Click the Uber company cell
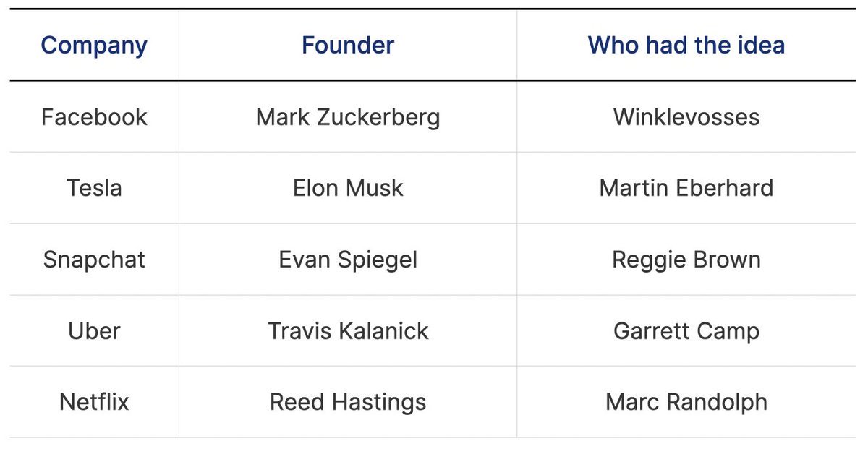868x449 pixels. [94, 331]
